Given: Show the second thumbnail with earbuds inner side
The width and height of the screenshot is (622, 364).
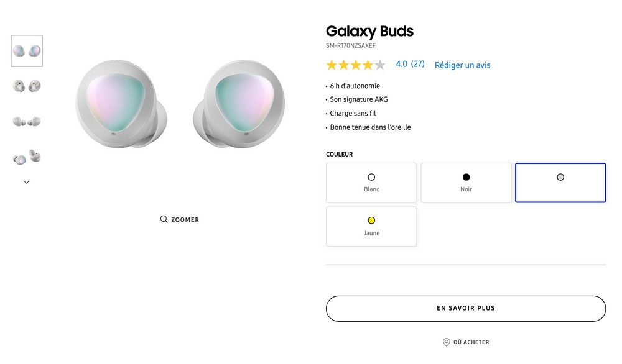Looking at the screenshot, I should pos(27,86).
